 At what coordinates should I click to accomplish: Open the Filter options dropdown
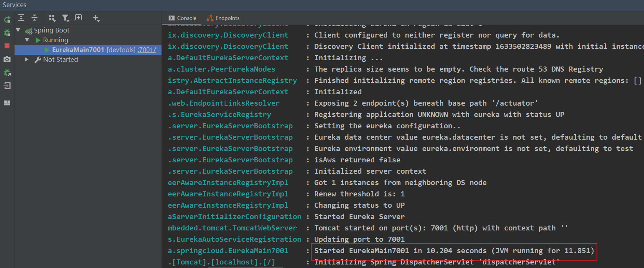[65, 18]
